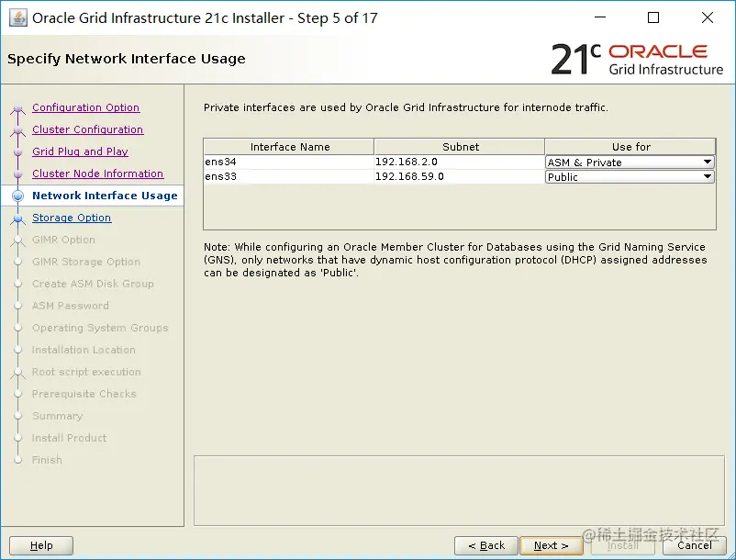This screenshot has width=736, height=560.
Task: Click the Use for column header
Action: [630, 147]
